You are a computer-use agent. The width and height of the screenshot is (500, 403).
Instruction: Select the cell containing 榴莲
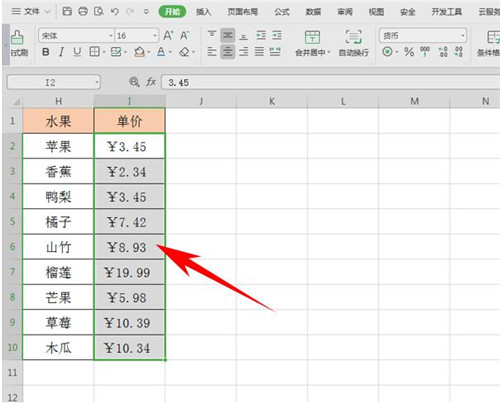tap(58, 272)
